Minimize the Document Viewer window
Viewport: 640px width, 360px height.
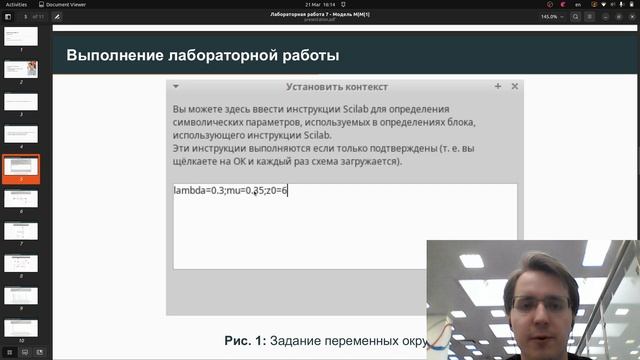coord(605,17)
